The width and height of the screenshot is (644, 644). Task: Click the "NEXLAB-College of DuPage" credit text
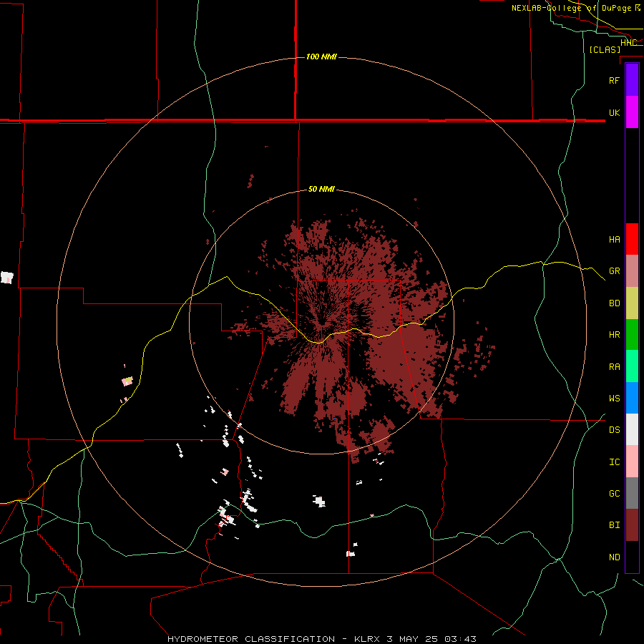[x=571, y=8]
